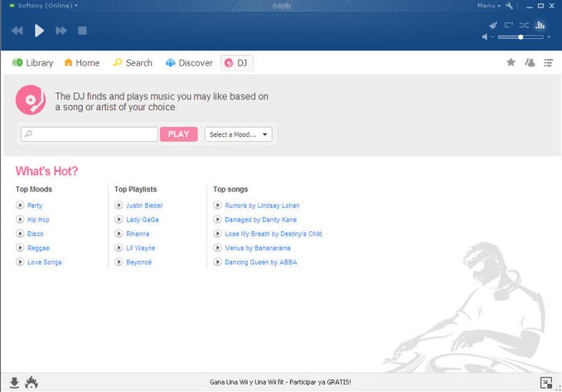This screenshot has width=562, height=392.
Task: Open the Rihanna playlist link
Action: (x=138, y=234)
